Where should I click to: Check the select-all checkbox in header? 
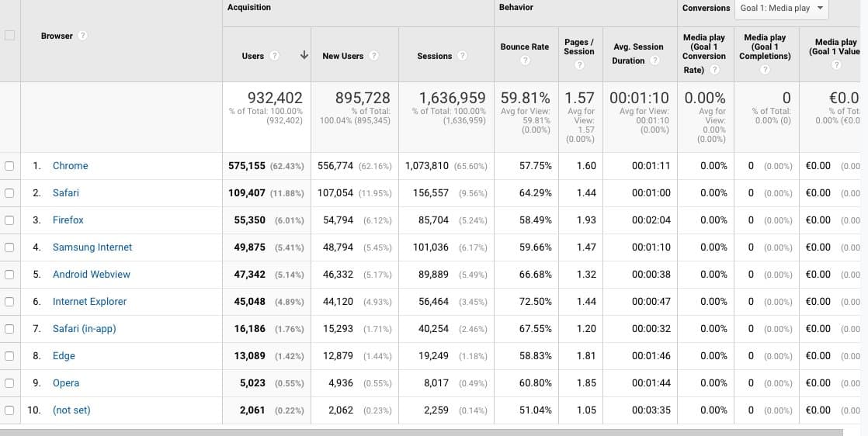9,35
